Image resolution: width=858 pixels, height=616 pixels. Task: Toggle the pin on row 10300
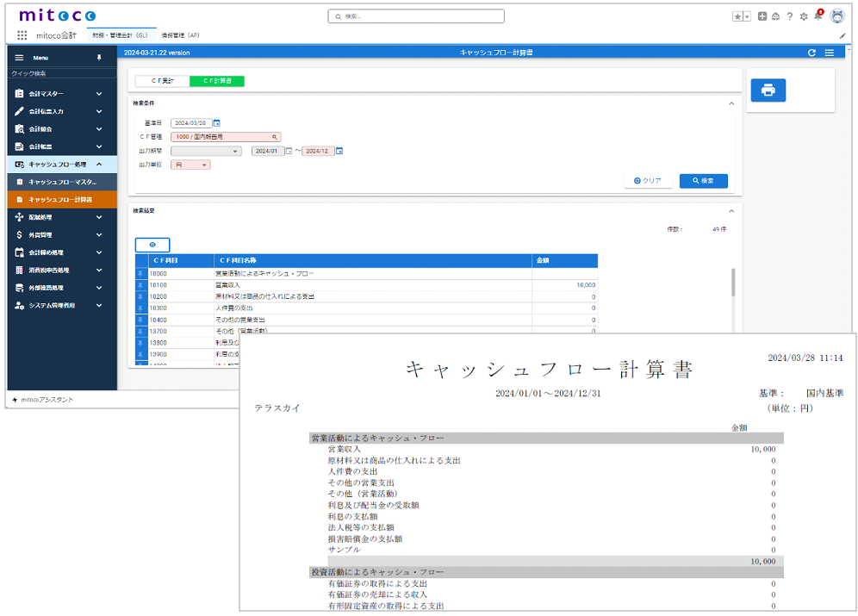pyautogui.click(x=140, y=308)
